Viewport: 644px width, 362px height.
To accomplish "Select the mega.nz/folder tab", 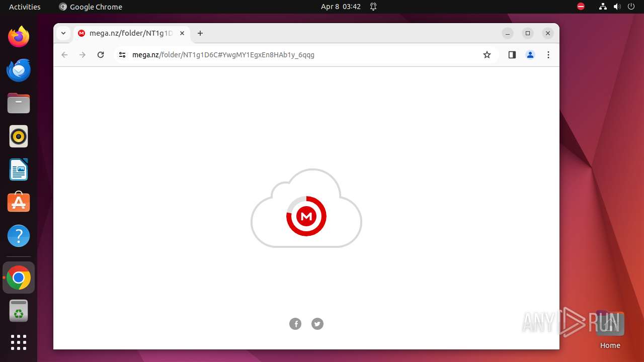I will (x=132, y=33).
